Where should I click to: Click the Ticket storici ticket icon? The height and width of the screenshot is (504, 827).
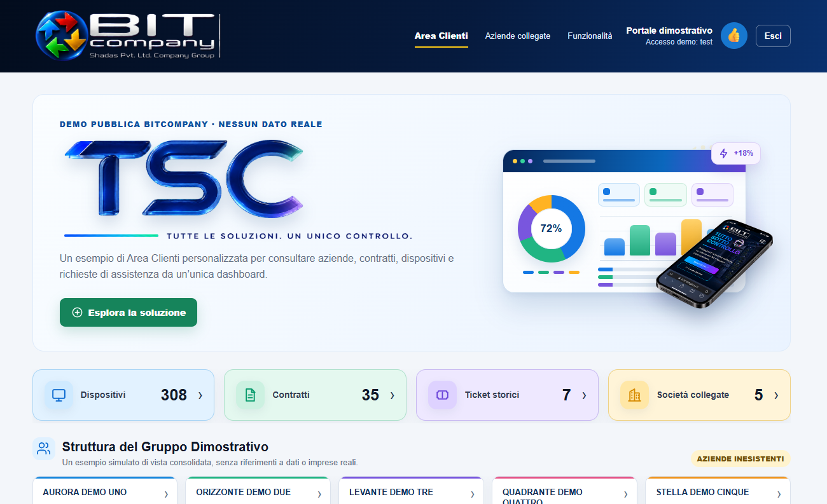(443, 395)
